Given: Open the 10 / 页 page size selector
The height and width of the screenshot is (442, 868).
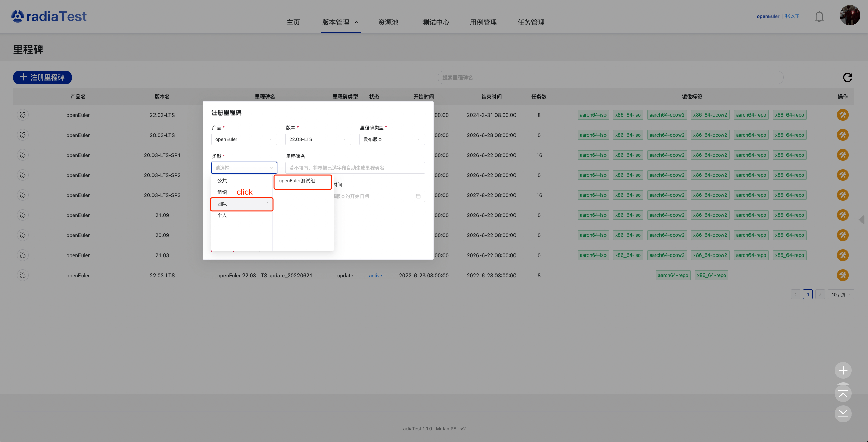Looking at the screenshot, I should 840,295.
